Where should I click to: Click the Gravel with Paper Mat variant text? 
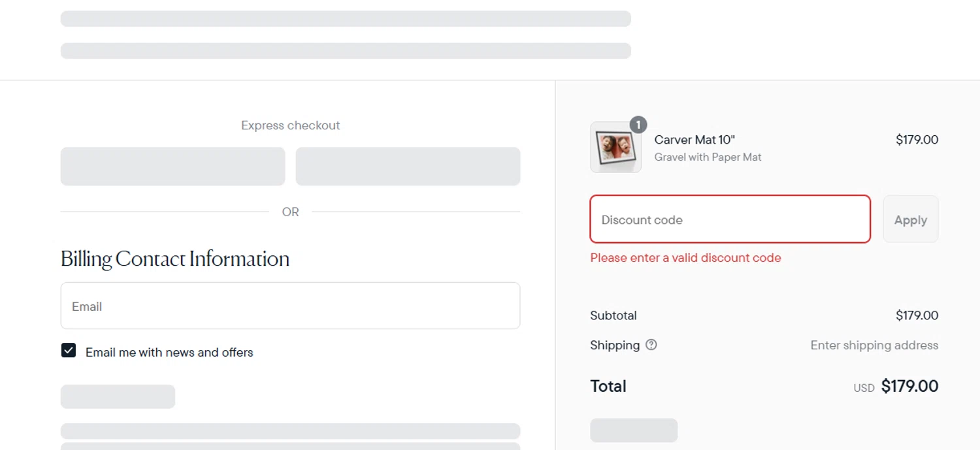[x=708, y=157]
